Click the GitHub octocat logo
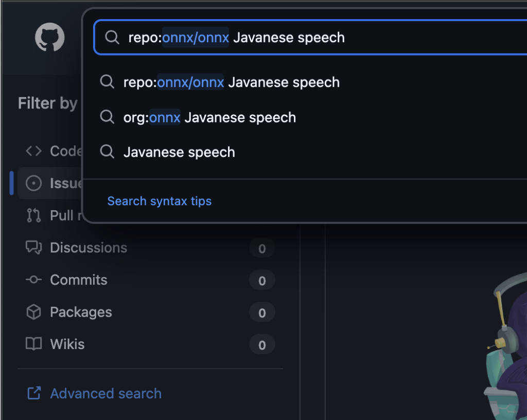The height and width of the screenshot is (420, 527). [50, 37]
